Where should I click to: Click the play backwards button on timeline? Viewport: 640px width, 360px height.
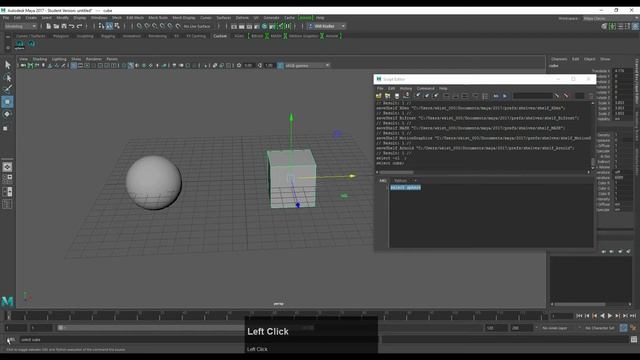coord(602,316)
